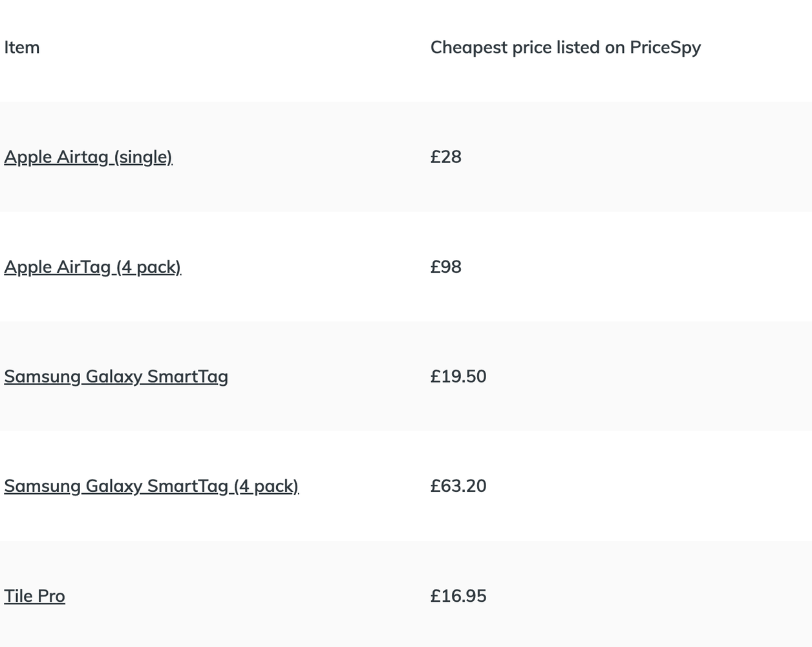The width and height of the screenshot is (812, 647).
Task: Click the word 'Apple' in the AirTag 4 pack link
Action: pyautogui.click(x=28, y=267)
